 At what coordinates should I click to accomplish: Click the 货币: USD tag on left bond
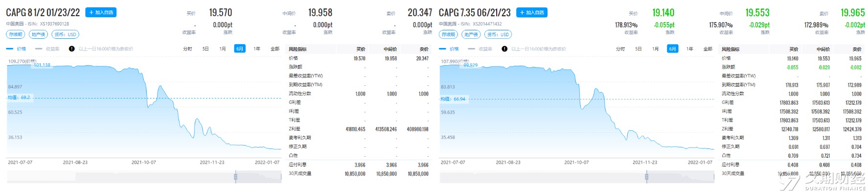point(65,34)
